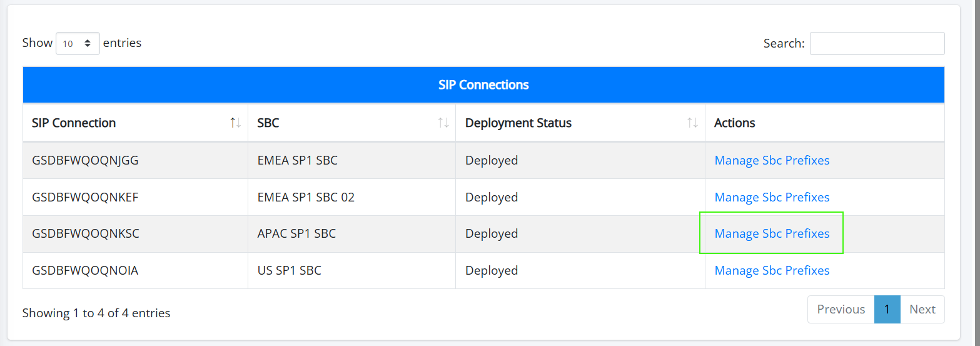Open Manage Sbc Prefixes for GSDBFWQOQNKSC

[x=772, y=233]
